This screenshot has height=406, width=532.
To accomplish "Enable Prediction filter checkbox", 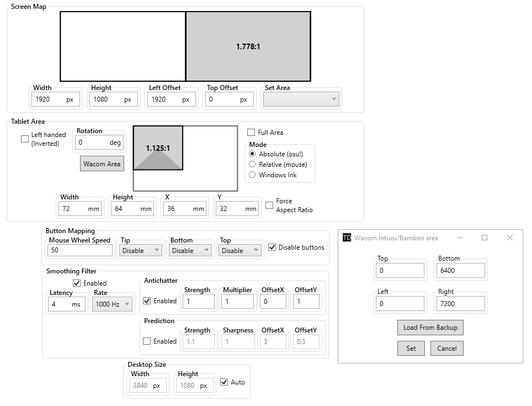I will pyautogui.click(x=147, y=341).
